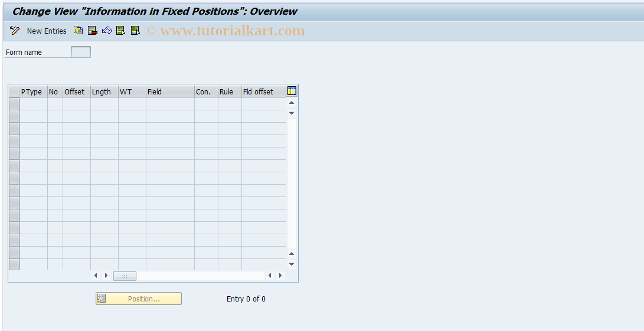Screen dimensions: 644x331
Task: Click the table scroll down arrow below top arrow
Action: click(x=292, y=113)
